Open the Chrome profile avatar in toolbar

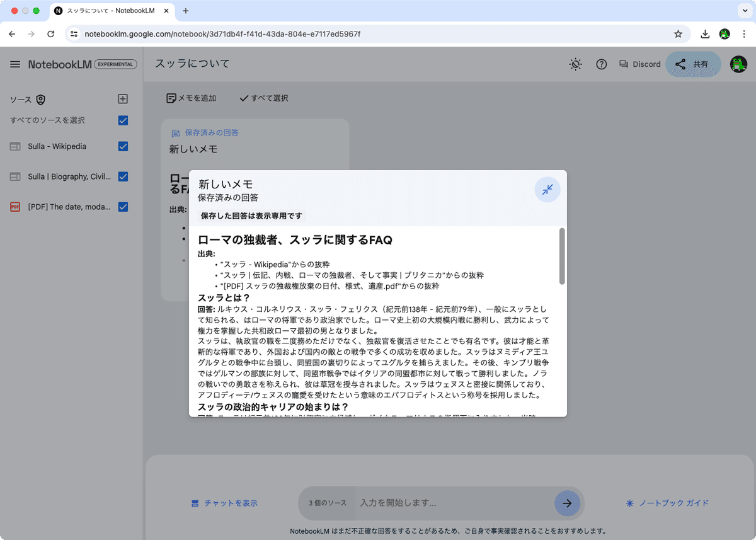(724, 34)
